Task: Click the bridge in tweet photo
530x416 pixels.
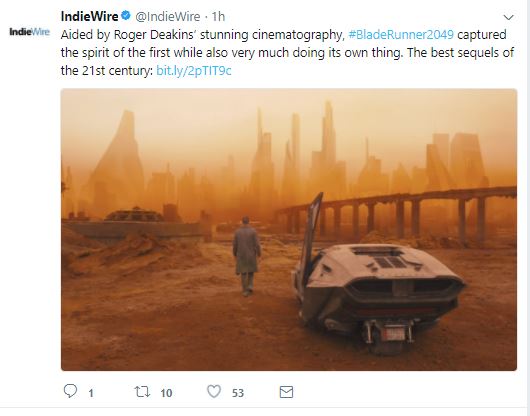Action: pyautogui.click(x=397, y=215)
